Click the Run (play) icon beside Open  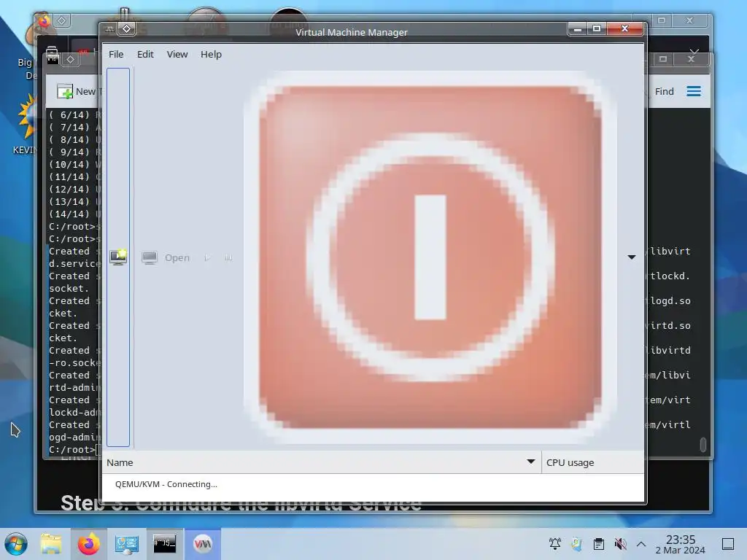(x=207, y=257)
